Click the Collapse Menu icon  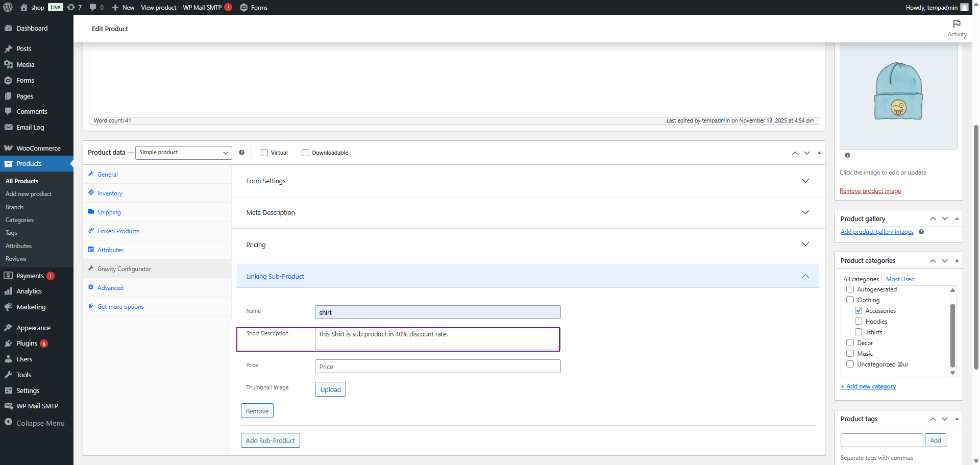9,422
